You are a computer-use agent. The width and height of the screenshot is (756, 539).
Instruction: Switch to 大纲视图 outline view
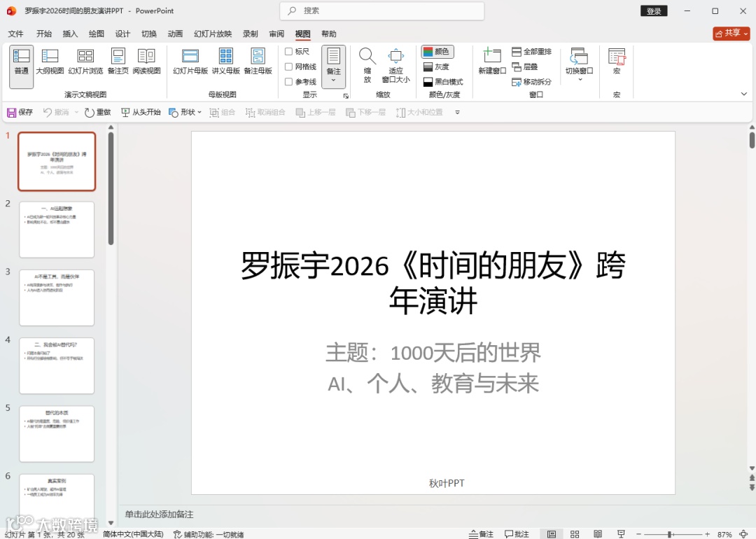pyautogui.click(x=50, y=62)
